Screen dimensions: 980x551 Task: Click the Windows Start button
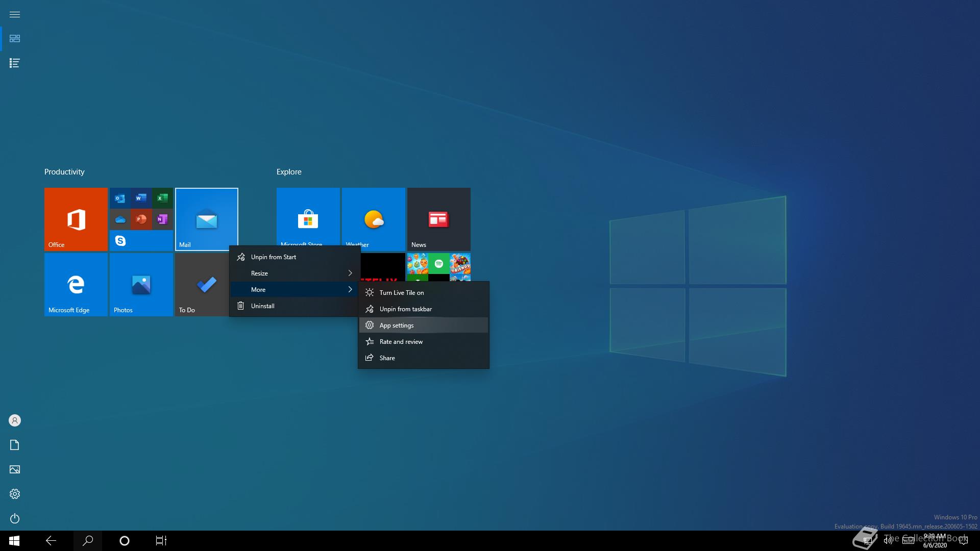14,541
